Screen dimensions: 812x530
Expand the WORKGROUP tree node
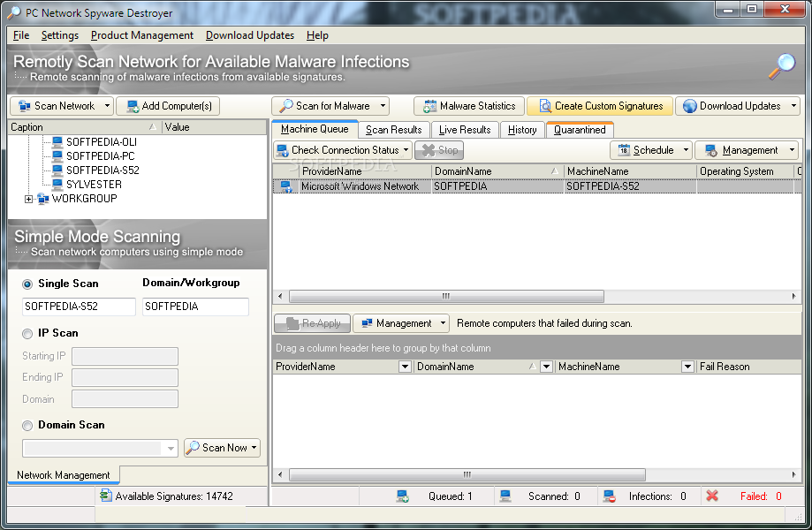point(28,199)
